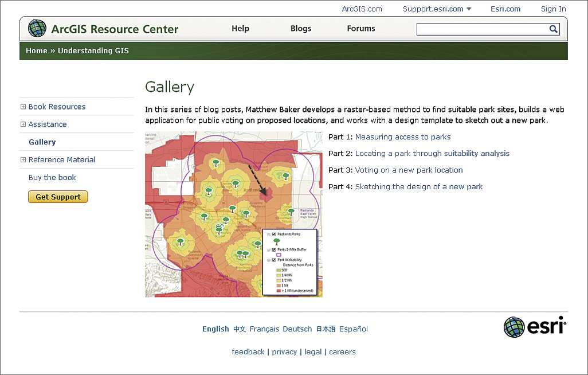Click the ArcGIS globe logo icon
Image resolution: width=588 pixels, height=375 pixels.
(37, 28)
